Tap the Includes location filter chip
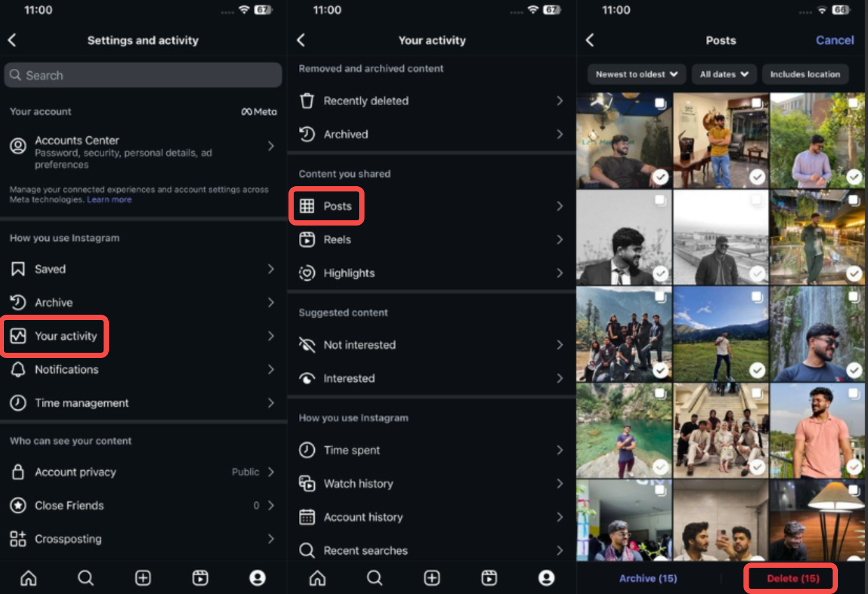The height and width of the screenshot is (594, 868). [805, 74]
